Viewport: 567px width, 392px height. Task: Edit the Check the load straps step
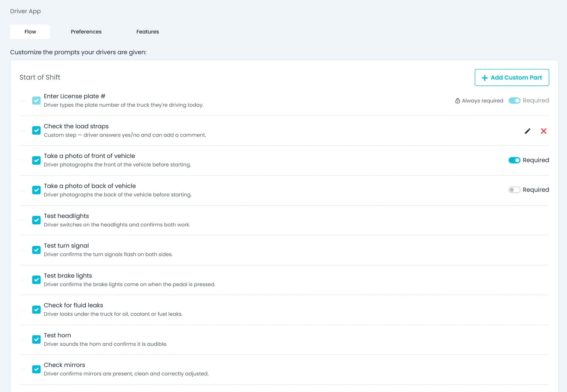pyautogui.click(x=527, y=131)
